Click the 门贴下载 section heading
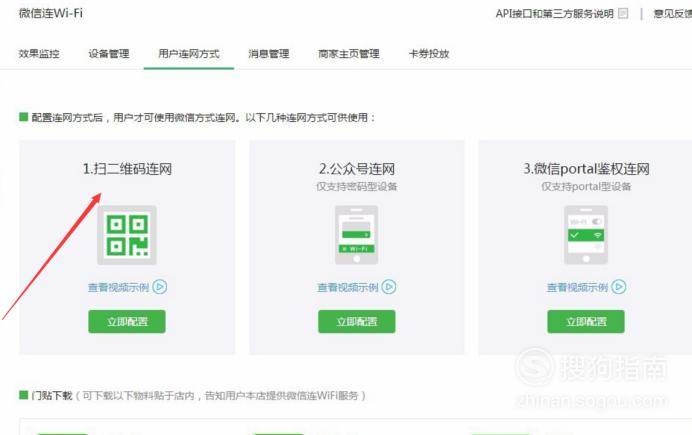692x435 pixels. point(52,395)
